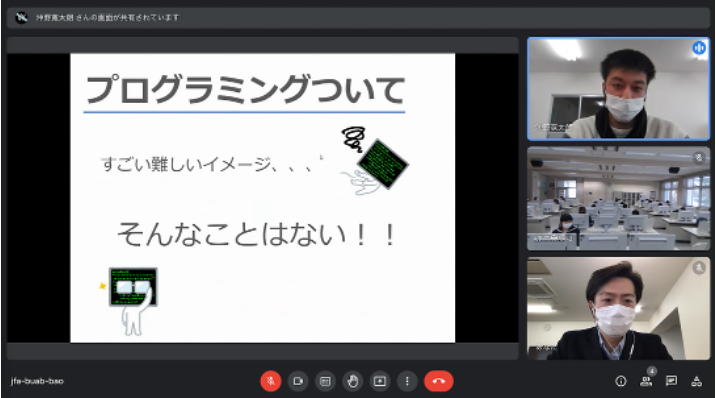Turn off the camera in the control bar
This screenshot has width=716, height=398.
298,381
